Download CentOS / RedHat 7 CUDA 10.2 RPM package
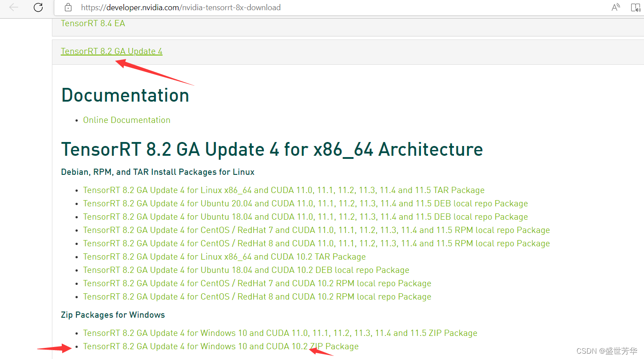 coord(257,283)
